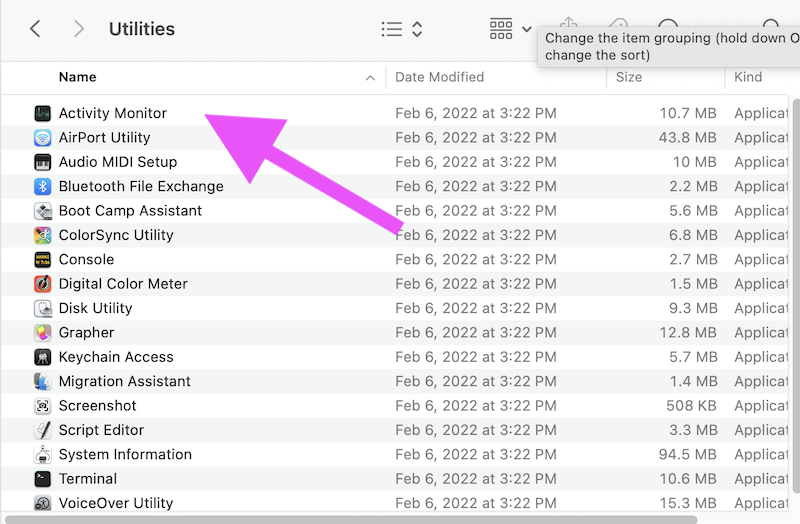
Task: Click the Audio MIDI Setup name
Action: 118,162
